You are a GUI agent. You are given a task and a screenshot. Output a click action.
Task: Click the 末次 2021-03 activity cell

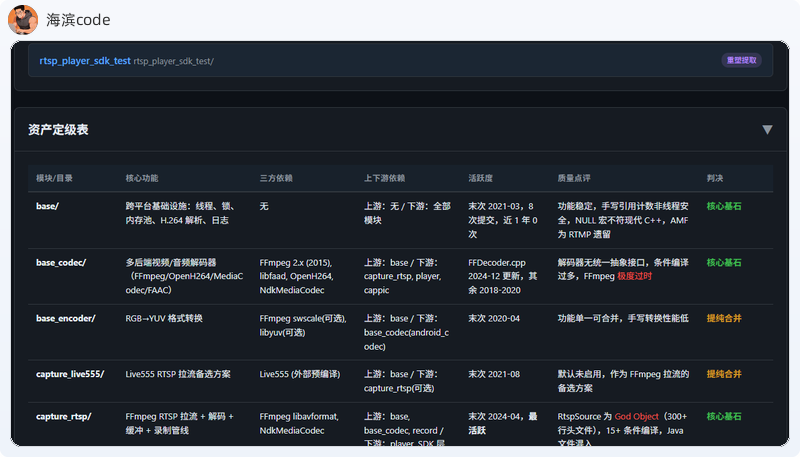click(x=503, y=220)
